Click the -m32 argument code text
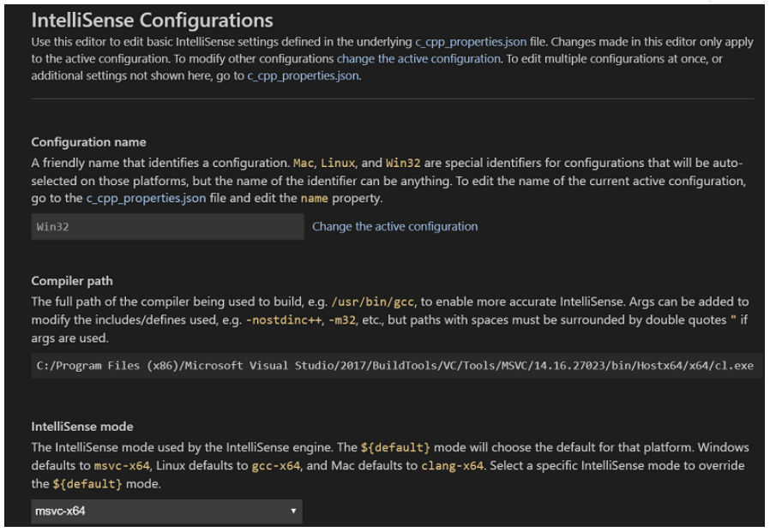The height and width of the screenshot is (532, 770). pos(345,319)
